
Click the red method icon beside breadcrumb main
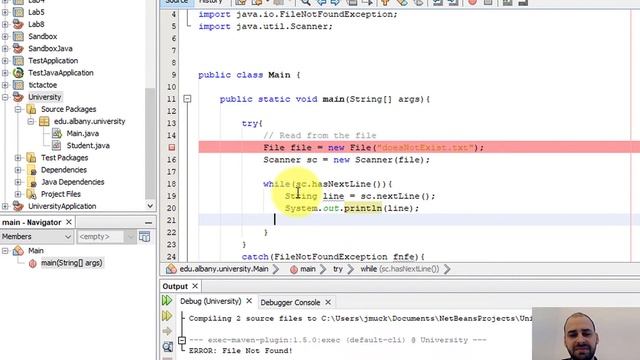(x=293, y=269)
